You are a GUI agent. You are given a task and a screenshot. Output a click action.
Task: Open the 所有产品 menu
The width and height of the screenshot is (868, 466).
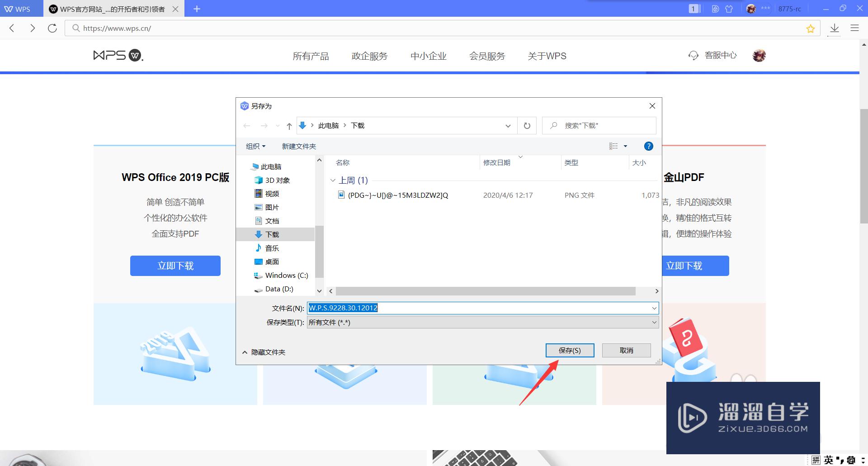[311, 56]
